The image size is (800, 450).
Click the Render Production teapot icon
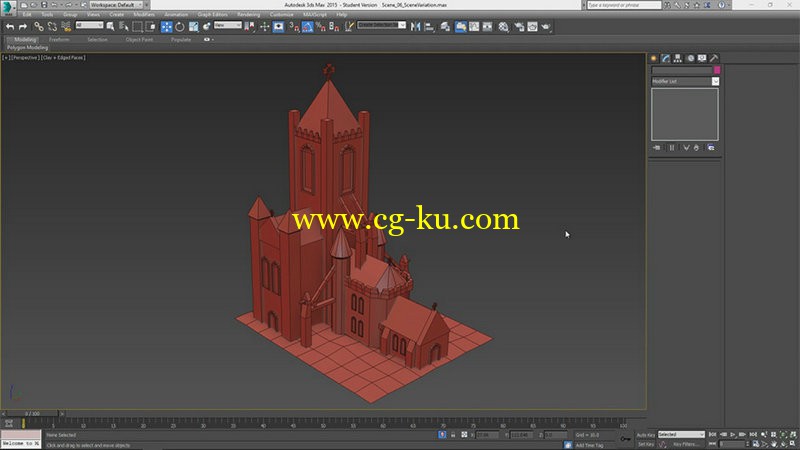pyautogui.click(x=546, y=27)
